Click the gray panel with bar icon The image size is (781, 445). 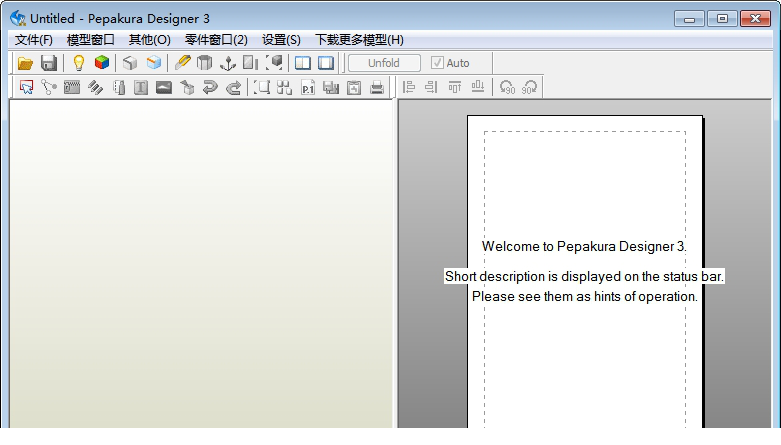tap(251, 63)
